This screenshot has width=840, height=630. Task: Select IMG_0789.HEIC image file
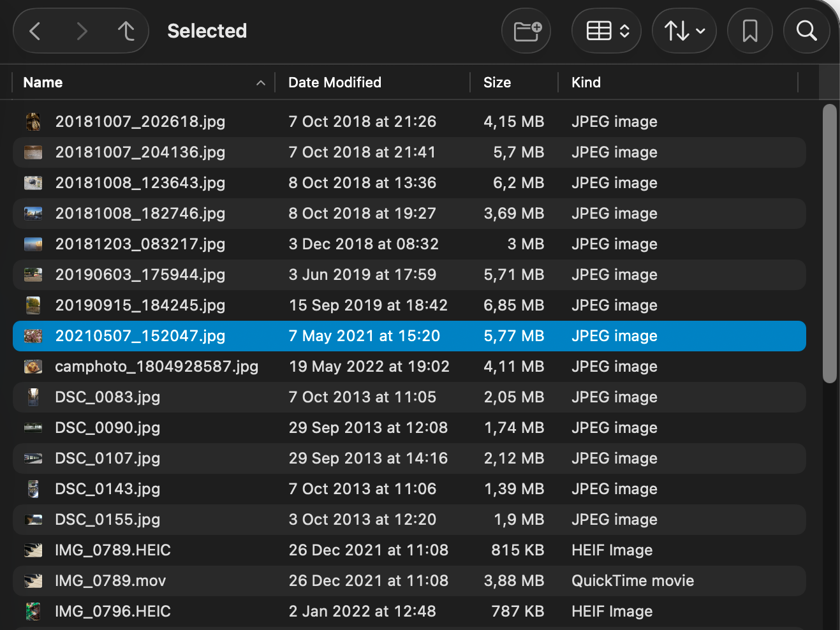point(113,550)
